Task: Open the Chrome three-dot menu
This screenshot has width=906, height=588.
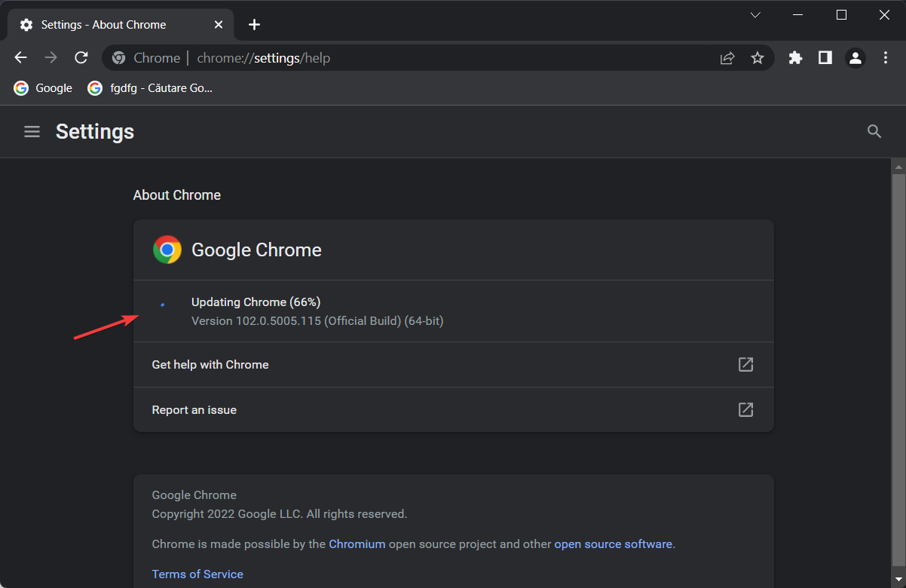Action: (x=886, y=58)
